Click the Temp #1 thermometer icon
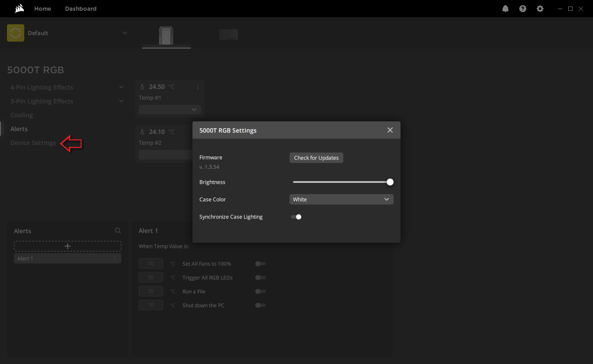The height and width of the screenshot is (364, 593). pyautogui.click(x=142, y=87)
